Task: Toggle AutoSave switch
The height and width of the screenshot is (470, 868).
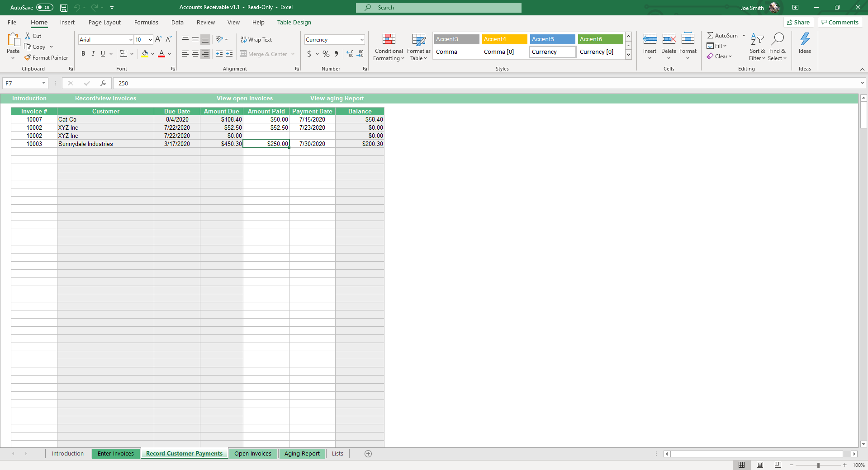Action: click(x=44, y=8)
